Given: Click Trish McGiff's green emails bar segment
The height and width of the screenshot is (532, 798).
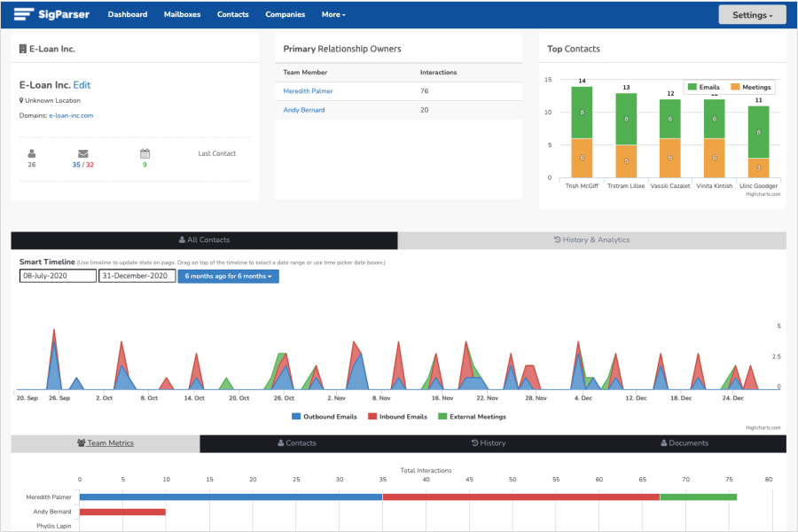Looking at the screenshot, I should point(582,113).
